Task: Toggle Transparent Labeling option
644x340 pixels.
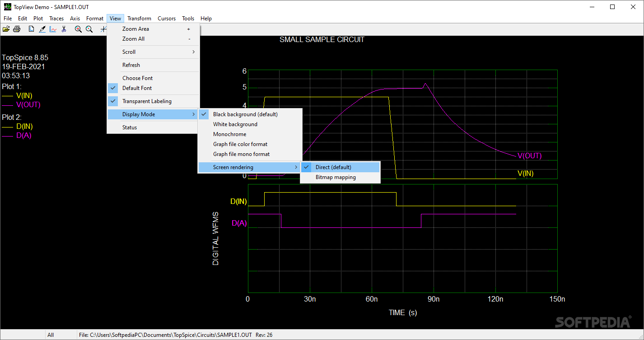Action: coord(153,101)
